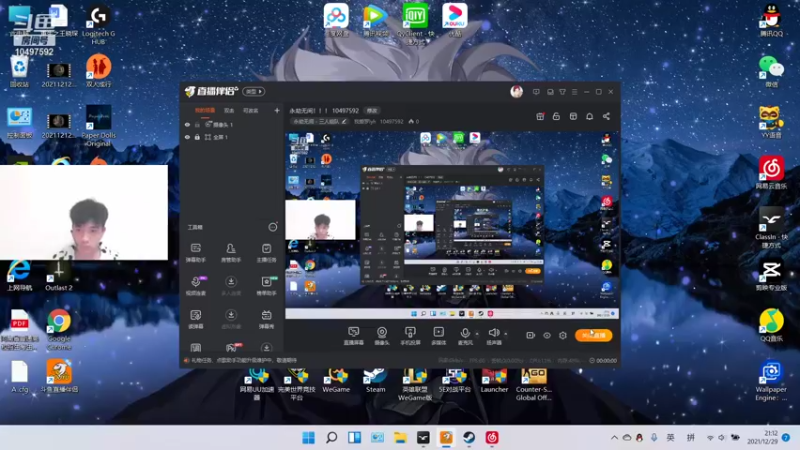Click the share icon in stream header
Image resolution: width=800 pixels, height=450 pixels.
pos(606,116)
